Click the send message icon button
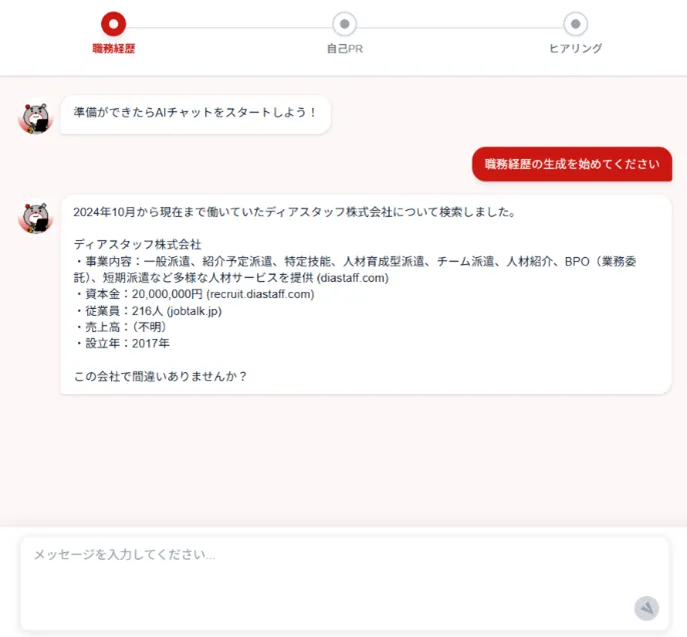This screenshot has height=637, width=687. [646, 608]
